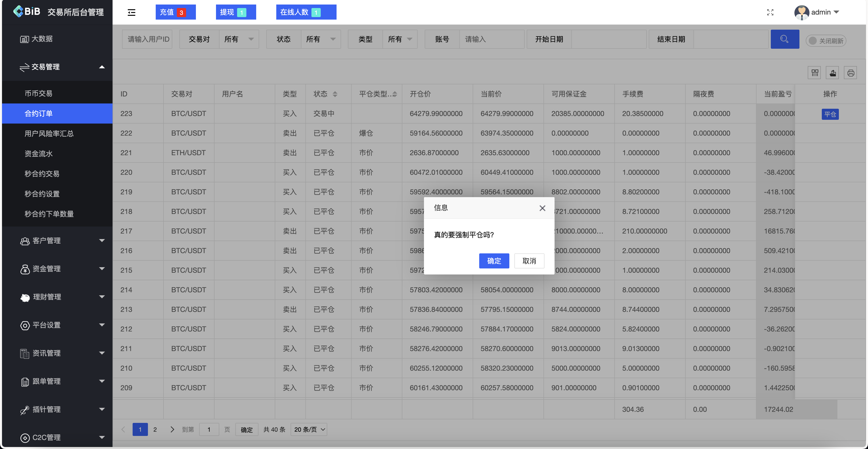Collapse the sidebar using the menu icon
The width and height of the screenshot is (868, 449).
point(131,12)
